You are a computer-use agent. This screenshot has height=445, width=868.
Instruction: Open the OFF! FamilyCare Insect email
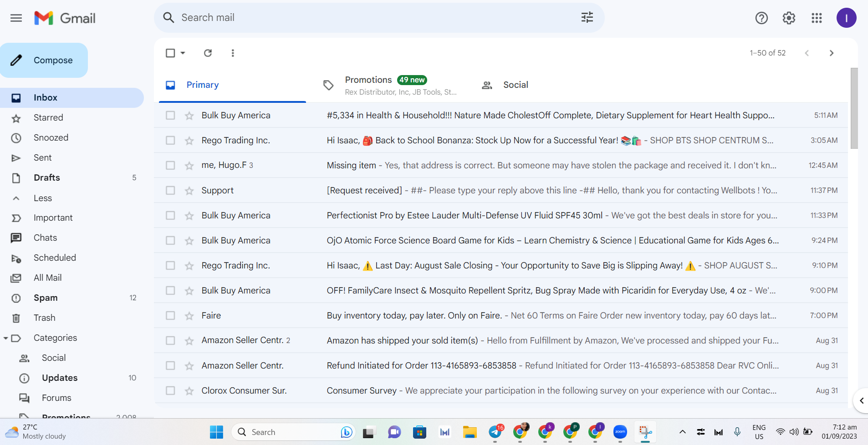tap(501, 290)
